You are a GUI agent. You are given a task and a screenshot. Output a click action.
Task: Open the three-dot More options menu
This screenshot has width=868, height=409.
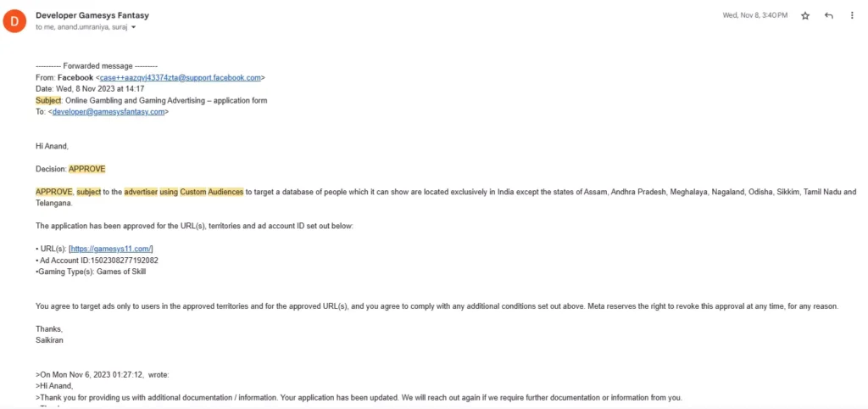click(x=851, y=16)
